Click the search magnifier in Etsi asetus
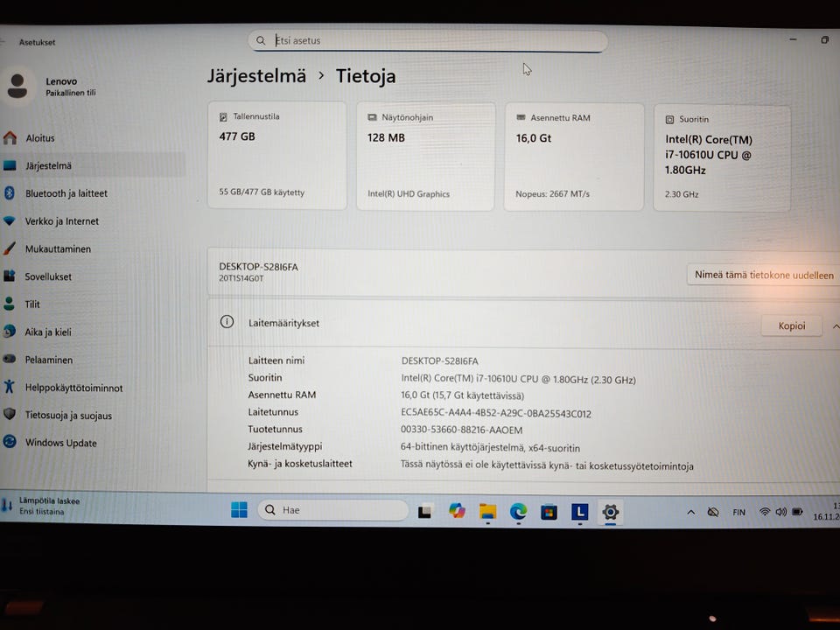 (x=261, y=41)
